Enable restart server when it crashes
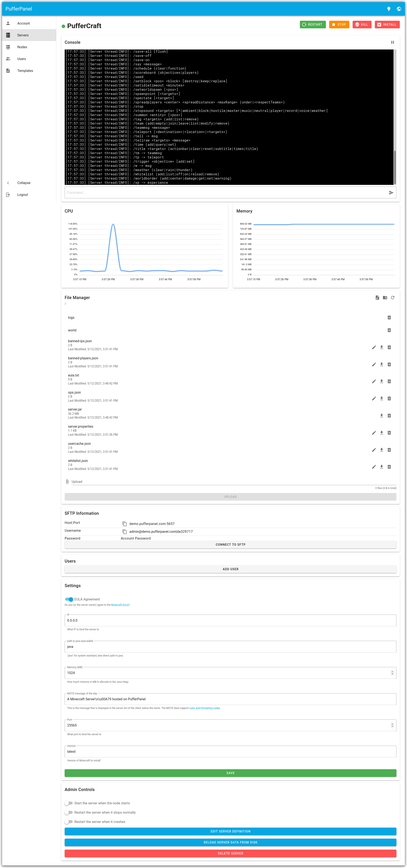 click(69, 821)
